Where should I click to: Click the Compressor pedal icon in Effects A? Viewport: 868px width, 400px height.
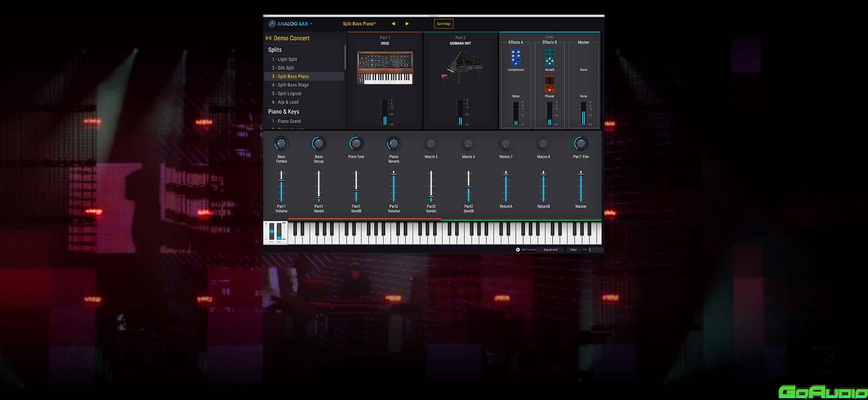pos(515,58)
